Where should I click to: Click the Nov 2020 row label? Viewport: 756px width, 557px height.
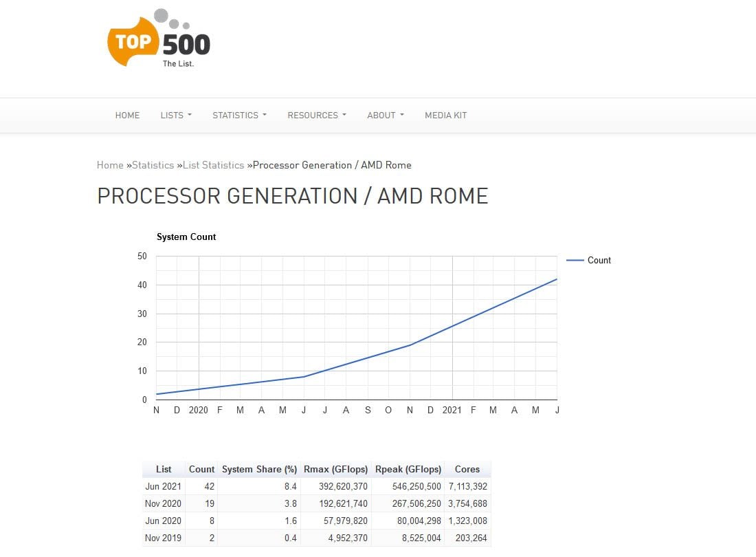click(x=163, y=503)
